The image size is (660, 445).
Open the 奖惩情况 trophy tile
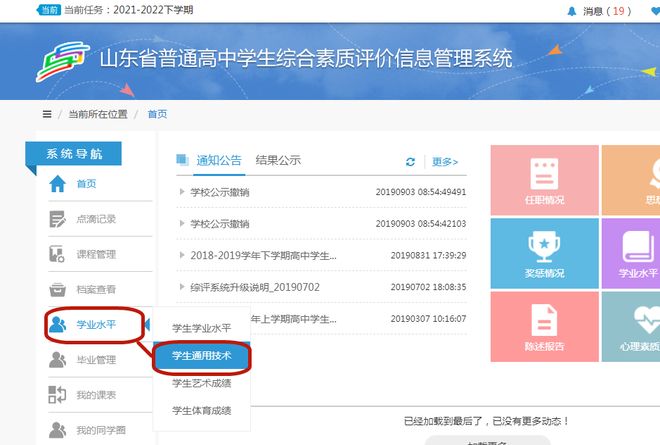point(545,253)
